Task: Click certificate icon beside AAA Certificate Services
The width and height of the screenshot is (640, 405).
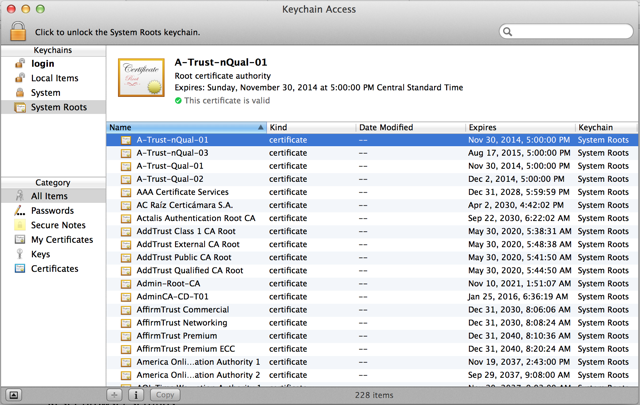Action: click(x=126, y=193)
